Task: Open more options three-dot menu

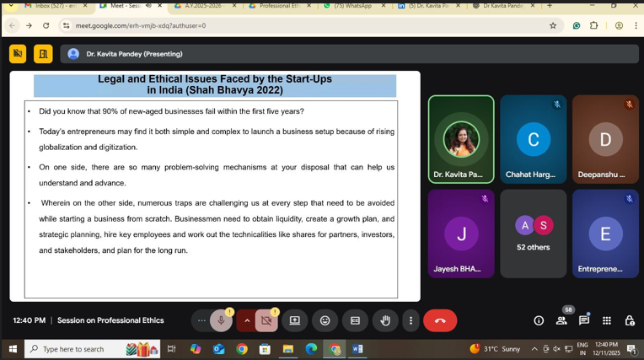Action: click(x=411, y=320)
